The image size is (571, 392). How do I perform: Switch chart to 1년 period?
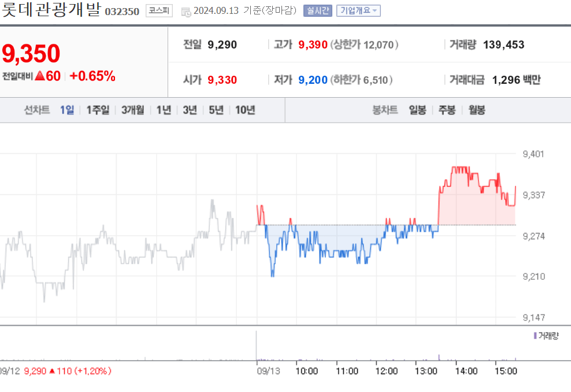164,110
